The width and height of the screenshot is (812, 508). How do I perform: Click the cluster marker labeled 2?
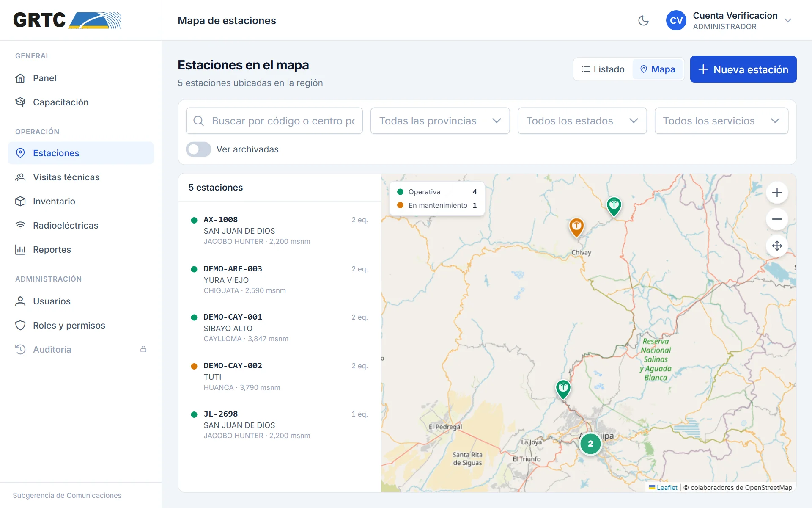click(590, 444)
